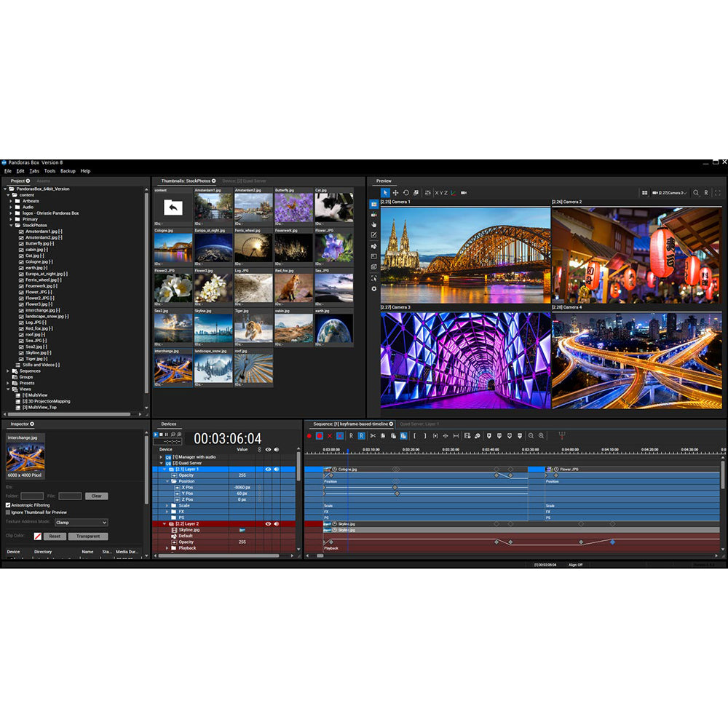This screenshot has height=728, width=728.
Task: Click the fullscreen icon at Preview top-right
Action: click(716, 192)
